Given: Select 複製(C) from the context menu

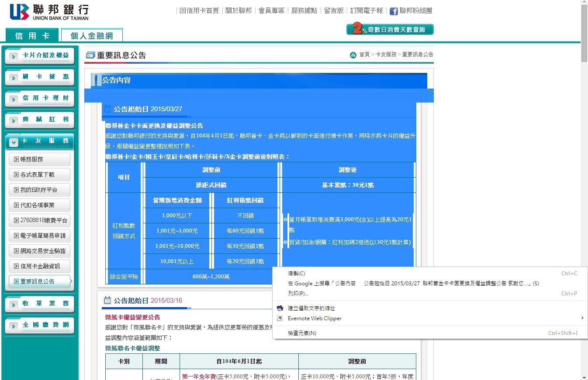Looking at the screenshot, I should pos(296,274).
